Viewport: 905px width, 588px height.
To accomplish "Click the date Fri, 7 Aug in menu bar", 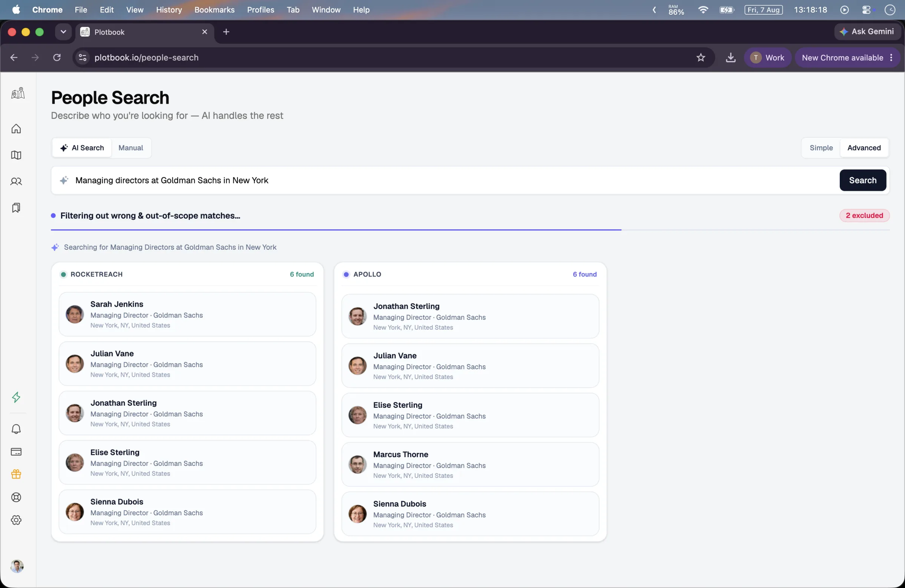I will coord(763,9).
